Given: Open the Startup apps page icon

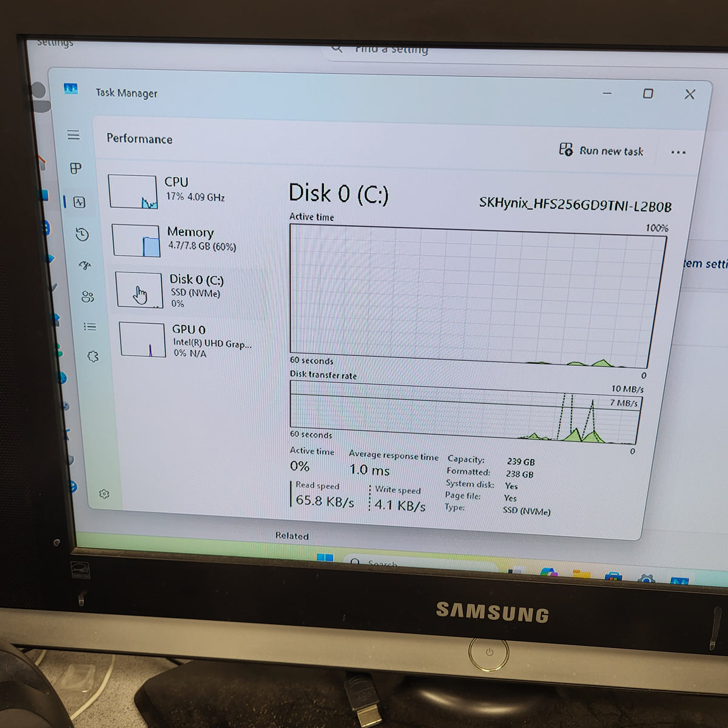Looking at the screenshot, I should pos(85,265).
